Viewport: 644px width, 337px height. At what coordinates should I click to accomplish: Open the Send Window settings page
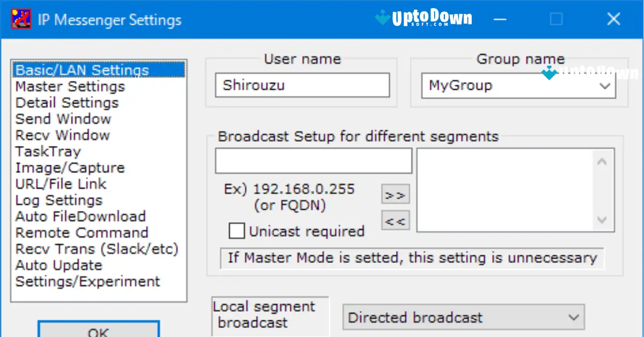point(63,119)
